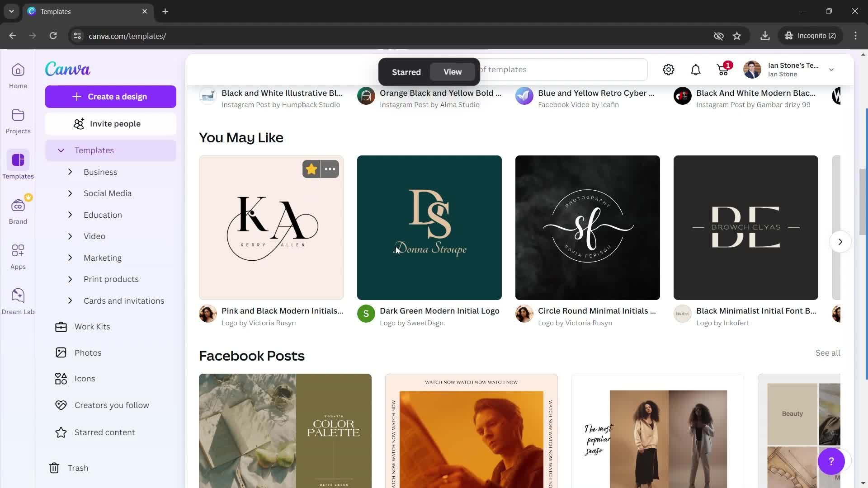Open Dark Green Modern Initial Logo title
The width and height of the screenshot is (868, 488).
pos(439,311)
